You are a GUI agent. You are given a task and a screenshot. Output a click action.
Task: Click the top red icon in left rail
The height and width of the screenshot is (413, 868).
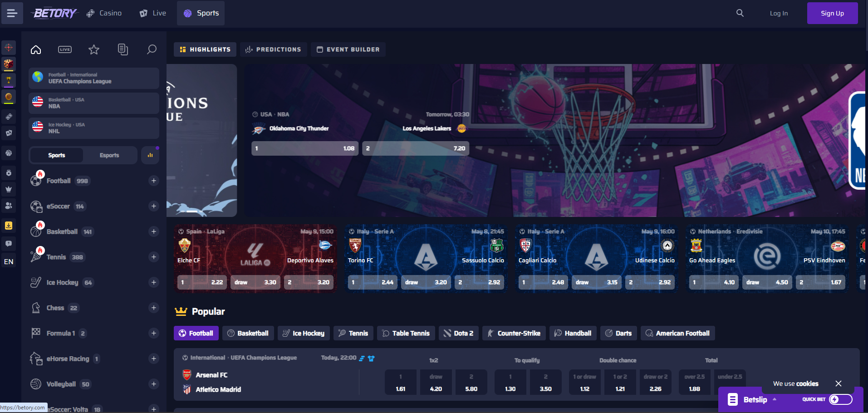(9, 48)
